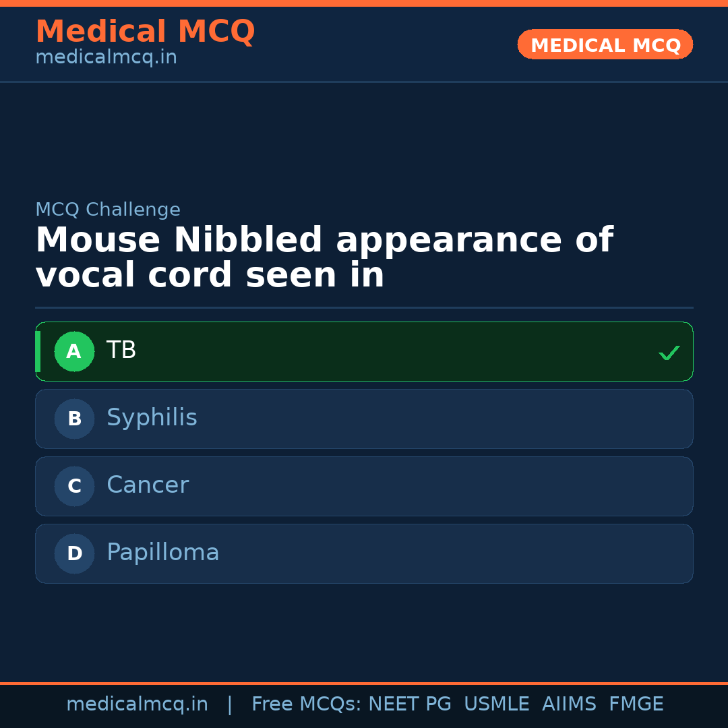Click the letter B badge beside Syphilis
728x728 pixels.
point(74,419)
